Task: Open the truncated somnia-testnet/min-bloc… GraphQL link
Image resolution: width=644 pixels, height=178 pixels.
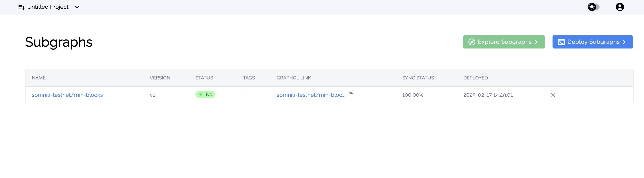Action: pos(310,95)
